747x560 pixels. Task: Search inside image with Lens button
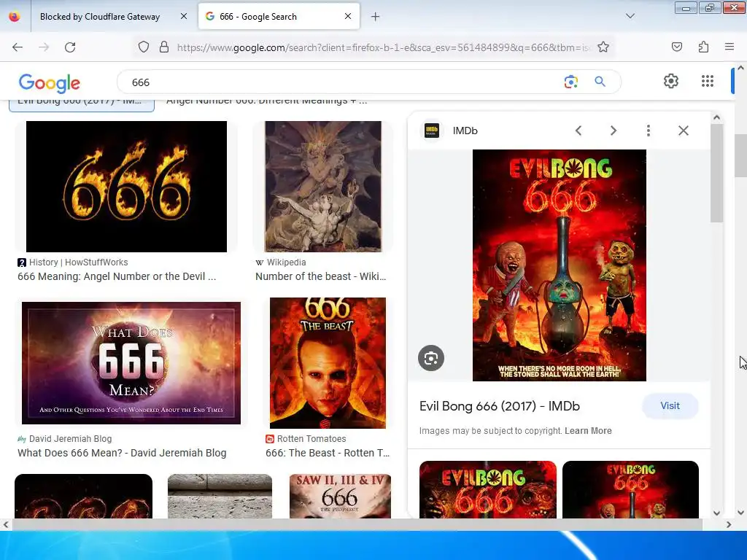point(431,358)
